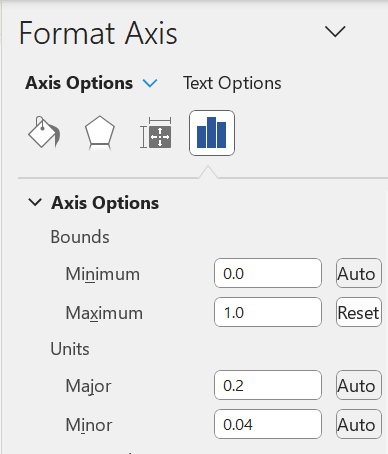Open the Fill & Line paint bucket tab
This screenshot has height=454, width=388.
44,133
